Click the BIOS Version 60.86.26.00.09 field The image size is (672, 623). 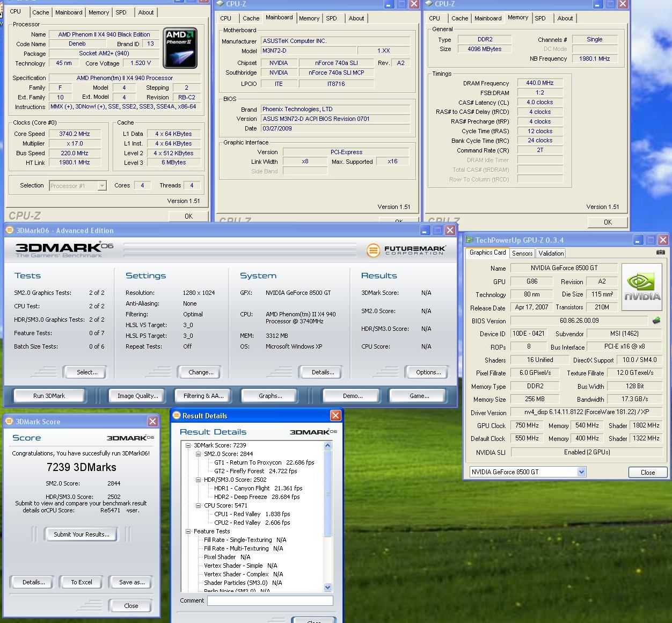point(579,321)
